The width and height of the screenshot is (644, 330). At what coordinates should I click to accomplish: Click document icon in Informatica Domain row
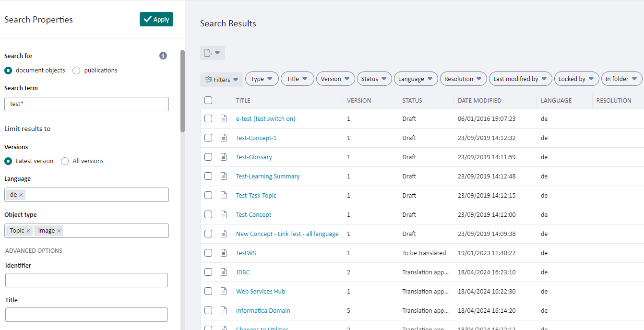[223, 310]
